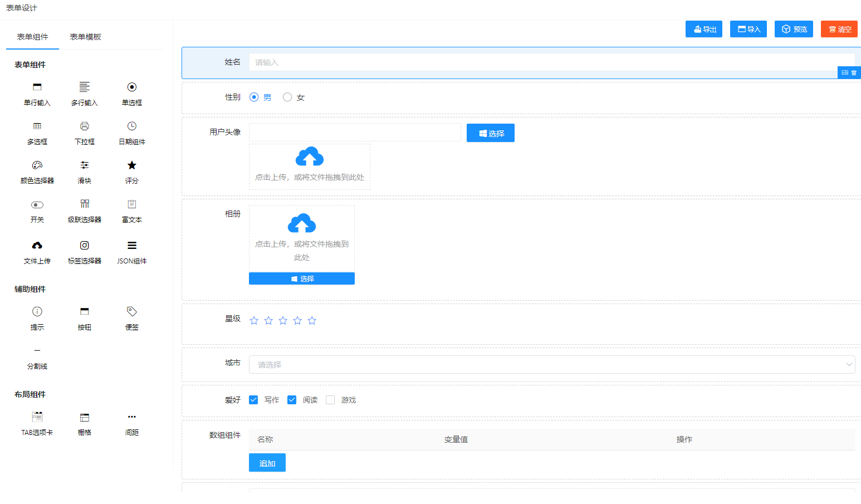Click the 追加 button in 数组组件

point(267,463)
